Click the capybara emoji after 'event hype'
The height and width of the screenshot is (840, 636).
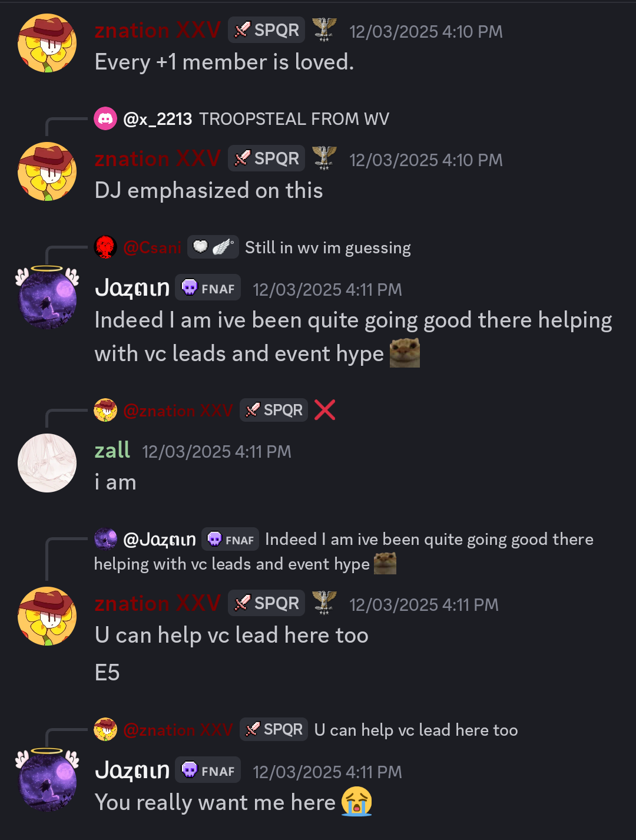pyautogui.click(x=405, y=353)
